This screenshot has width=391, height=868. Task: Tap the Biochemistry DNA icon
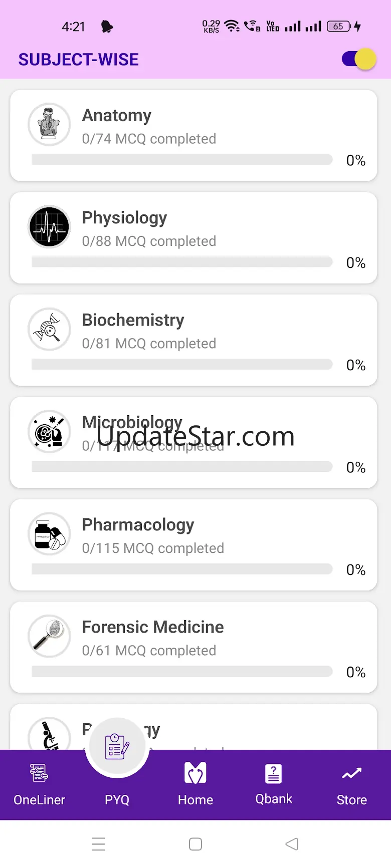tap(49, 329)
